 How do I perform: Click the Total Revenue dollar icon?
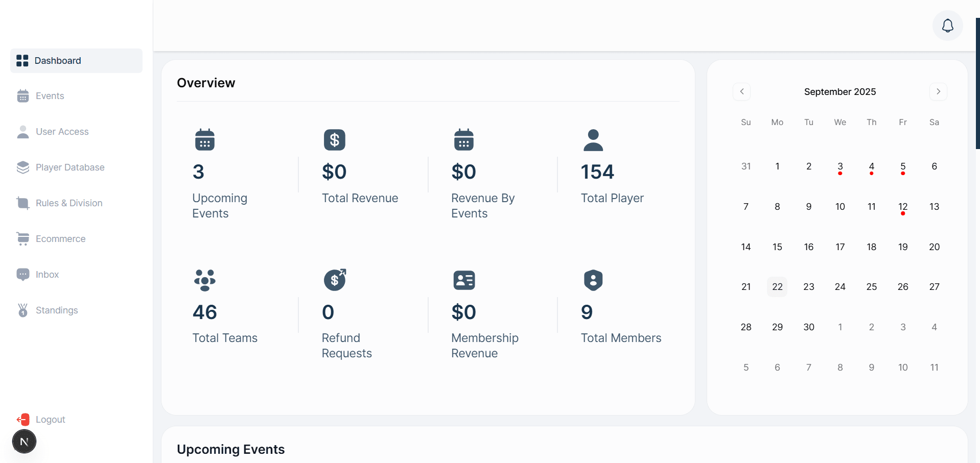[x=334, y=140]
